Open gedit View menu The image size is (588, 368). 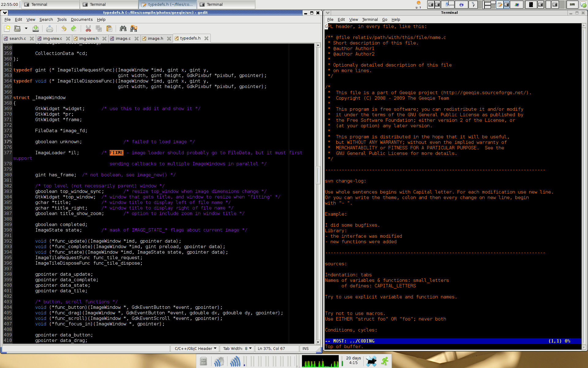(x=31, y=19)
